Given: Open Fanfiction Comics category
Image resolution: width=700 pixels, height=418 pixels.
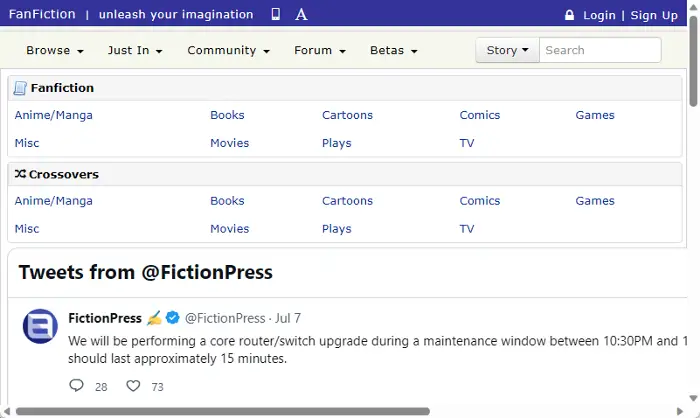Looking at the screenshot, I should point(480,115).
